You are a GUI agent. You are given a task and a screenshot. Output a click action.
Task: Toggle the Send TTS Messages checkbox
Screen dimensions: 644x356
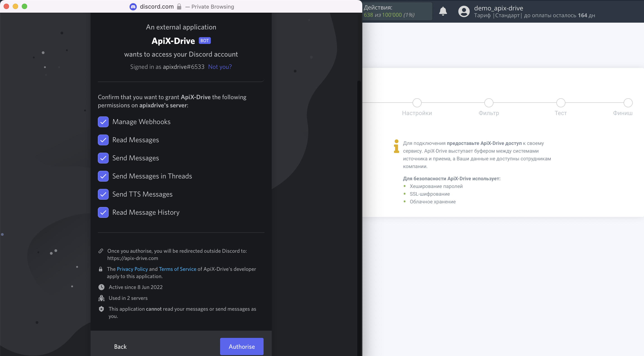pyautogui.click(x=103, y=194)
